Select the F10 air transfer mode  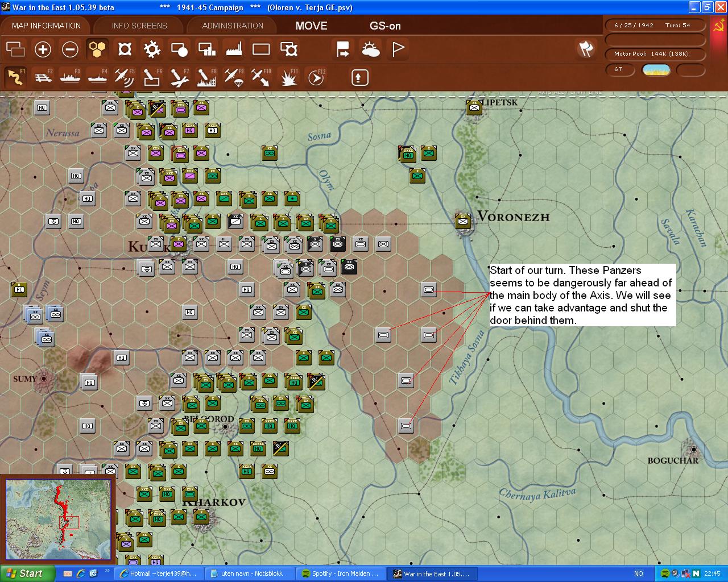[x=261, y=77]
